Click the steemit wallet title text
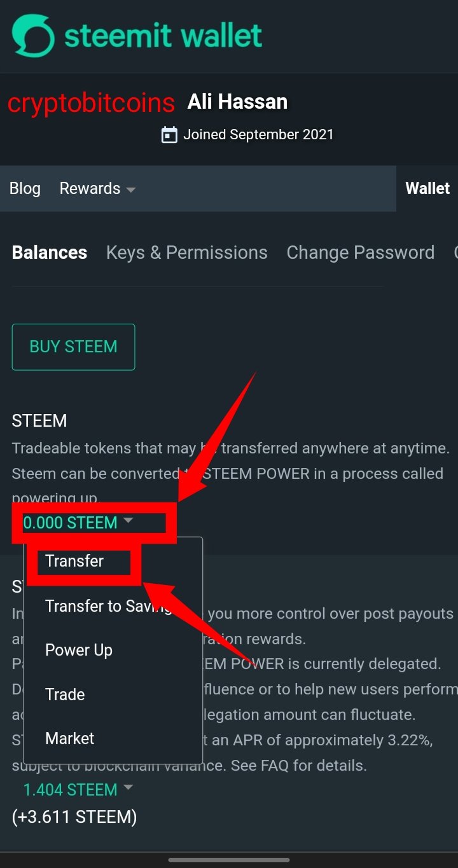The height and width of the screenshot is (868, 458). click(163, 36)
